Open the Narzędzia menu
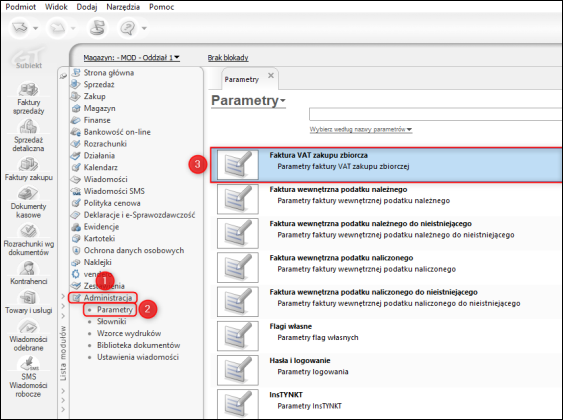This screenshot has width=563, height=420. click(x=123, y=7)
